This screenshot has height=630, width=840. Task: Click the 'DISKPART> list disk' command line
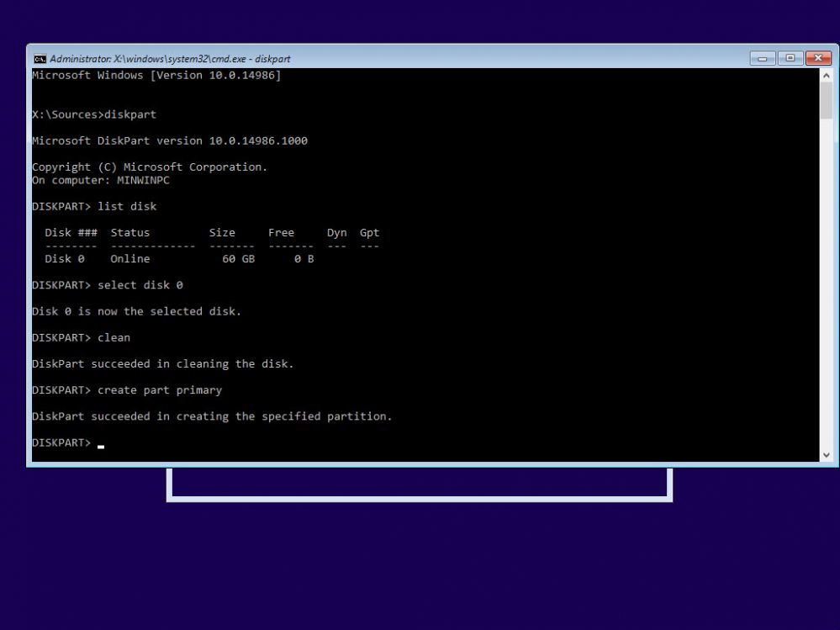94,207
